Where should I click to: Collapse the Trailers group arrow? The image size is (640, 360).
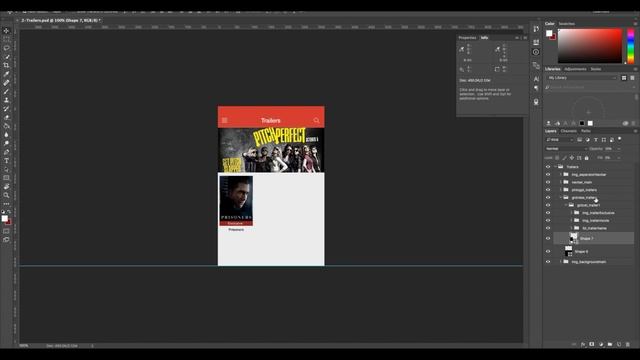coord(556,167)
